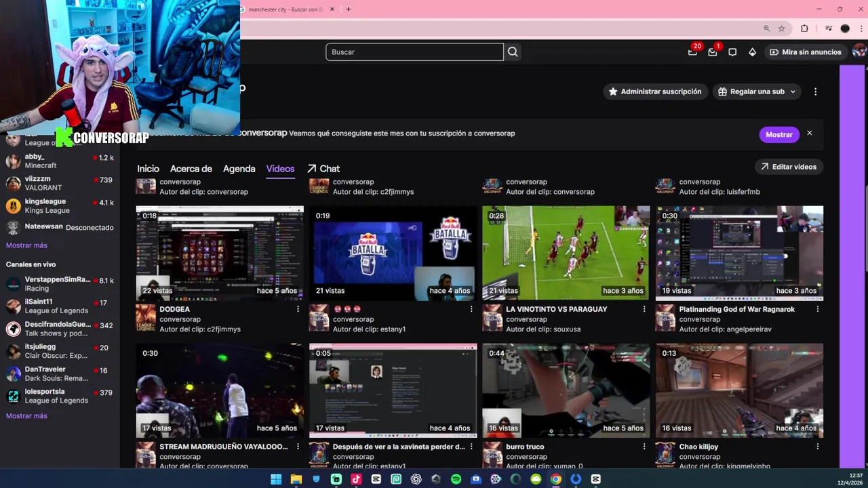Image resolution: width=868 pixels, height=488 pixels.
Task: Open Nateewsan offline channel in sidebar
Action: [60, 227]
